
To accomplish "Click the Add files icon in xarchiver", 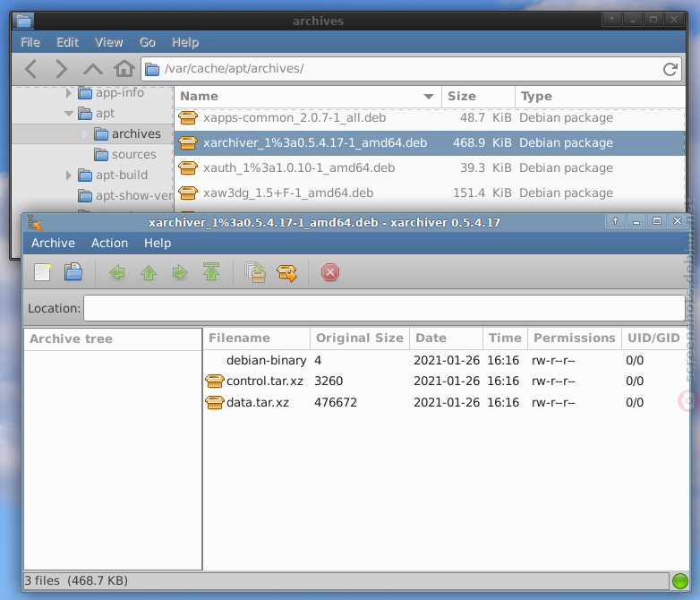I will 255,272.
